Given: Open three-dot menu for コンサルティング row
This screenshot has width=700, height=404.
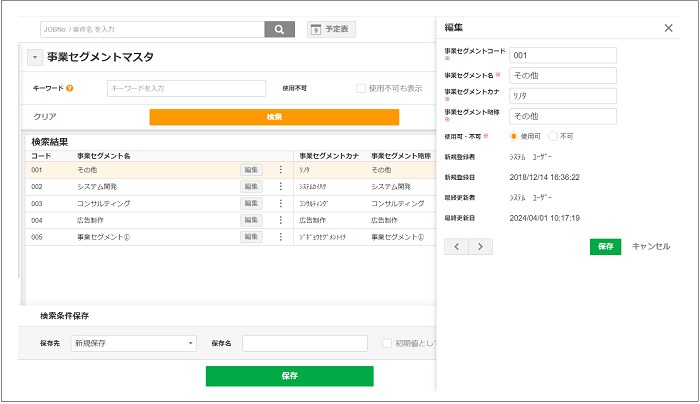Looking at the screenshot, I should point(280,204).
